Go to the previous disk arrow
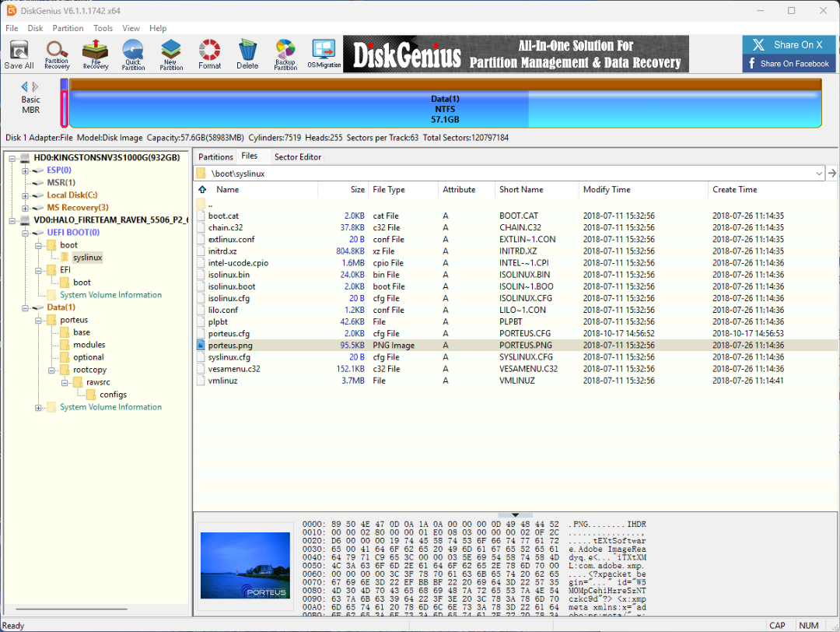Viewport: 840px width, 632px height. (x=24, y=86)
